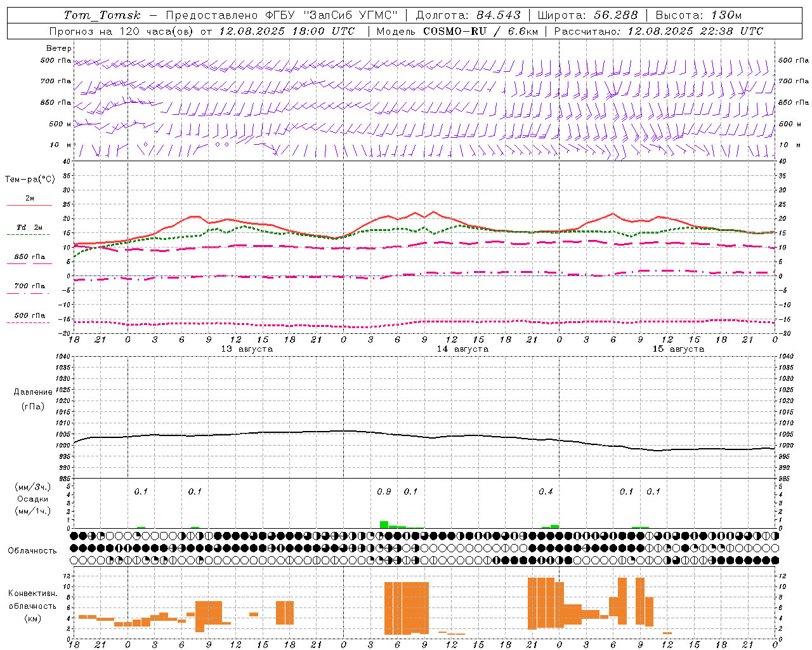812x650 pixels.
Task: Click the '(мм/3ч.)' precipitation unit label
Action: point(33,487)
